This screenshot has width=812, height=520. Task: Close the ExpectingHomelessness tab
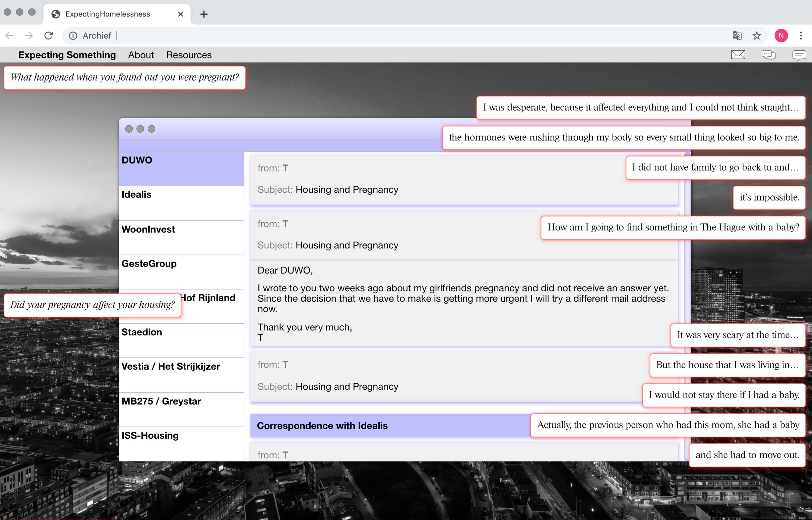click(x=180, y=14)
